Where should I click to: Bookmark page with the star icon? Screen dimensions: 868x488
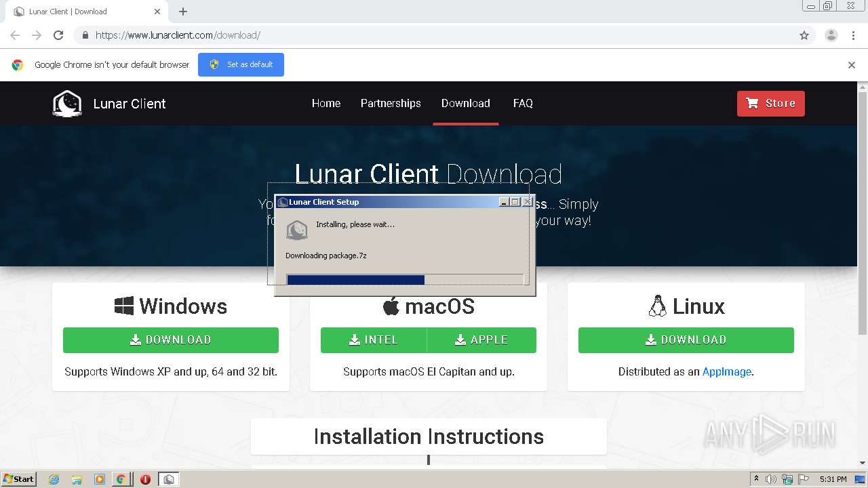804,35
